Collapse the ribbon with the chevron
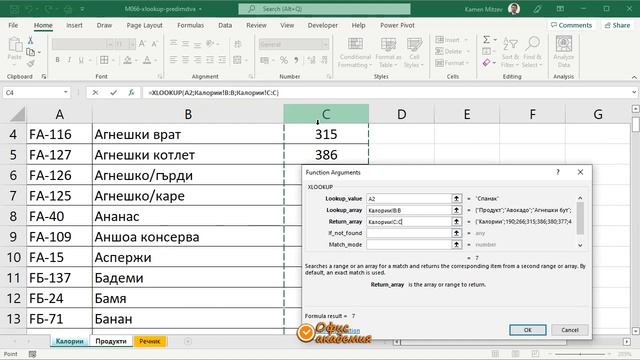This screenshot has height=360, width=640. pyautogui.click(x=634, y=77)
